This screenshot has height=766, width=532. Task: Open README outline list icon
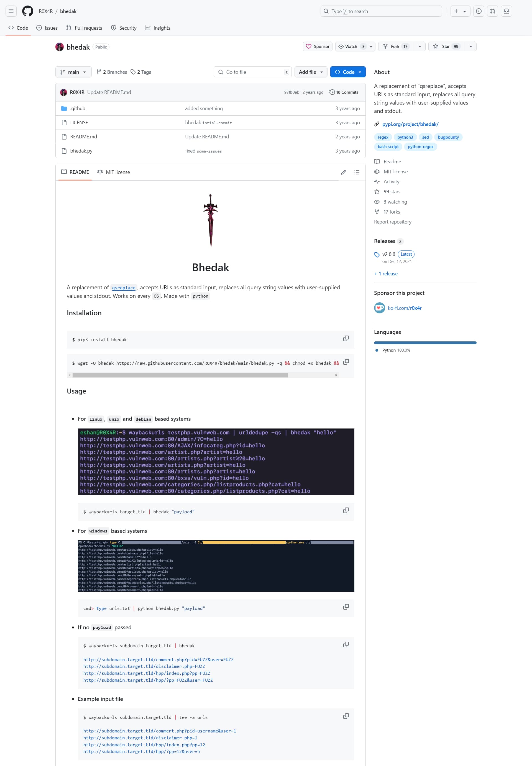click(x=357, y=172)
